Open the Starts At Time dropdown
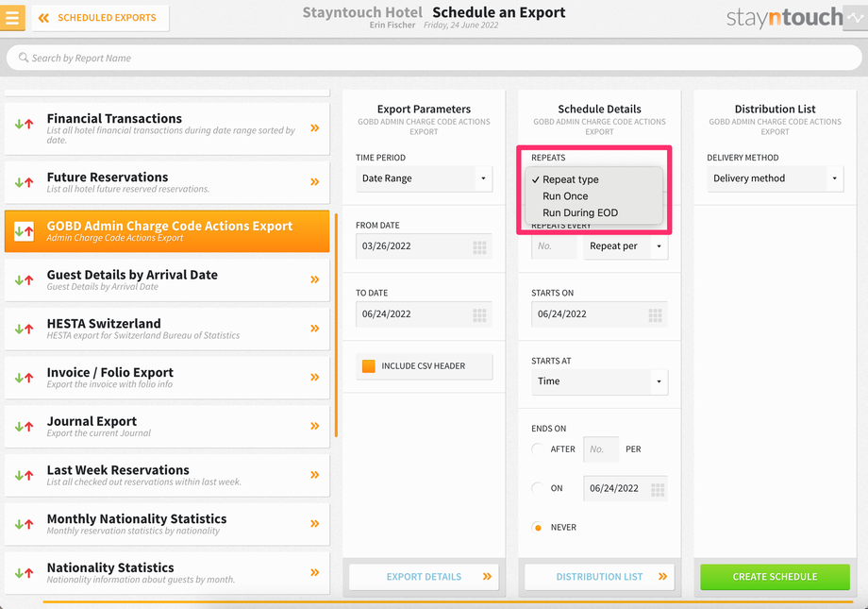Screen dimensions: 868x609 (599, 381)
